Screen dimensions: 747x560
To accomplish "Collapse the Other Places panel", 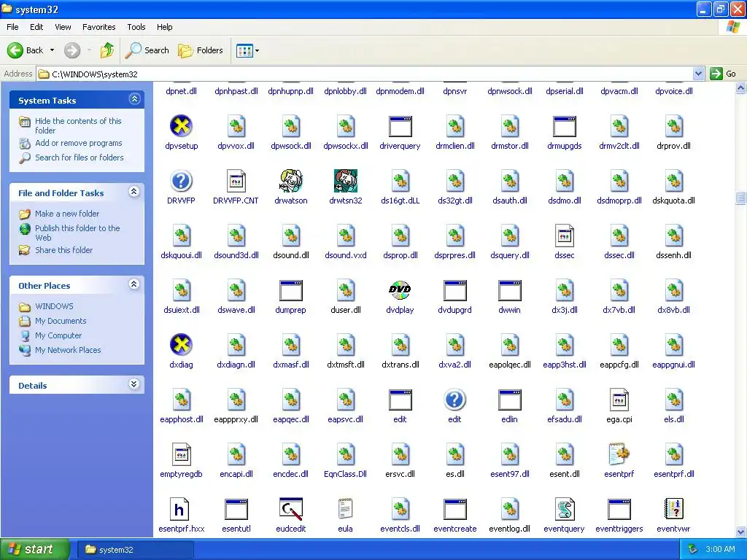I will (134, 284).
